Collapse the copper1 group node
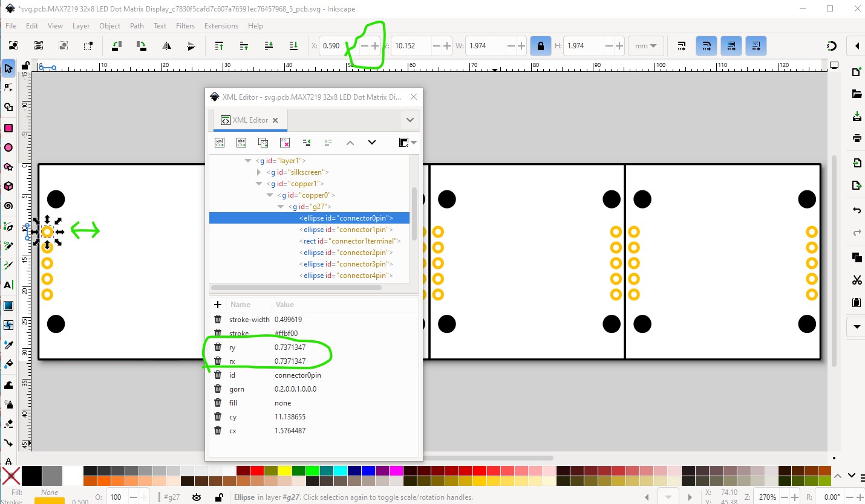 [259, 184]
